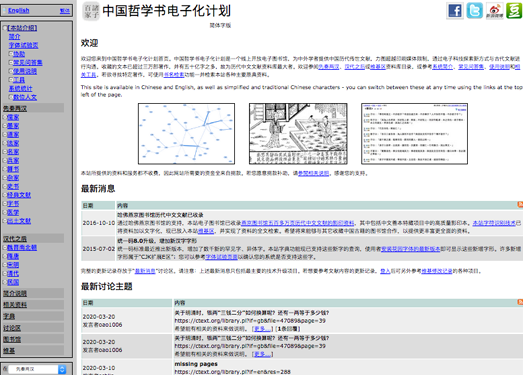The width and height of the screenshot is (523, 375).
Task: Open the 杂家 texts link
Action: tap(13, 178)
